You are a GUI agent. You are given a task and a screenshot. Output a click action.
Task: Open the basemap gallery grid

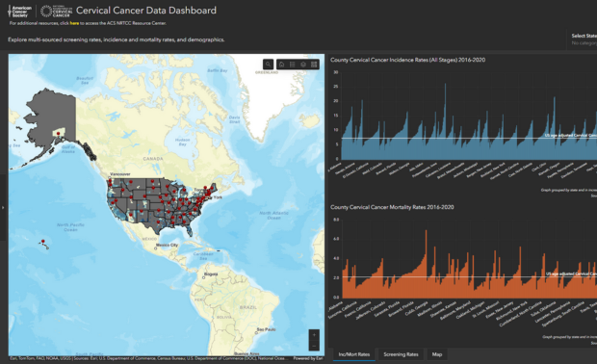click(314, 65)
